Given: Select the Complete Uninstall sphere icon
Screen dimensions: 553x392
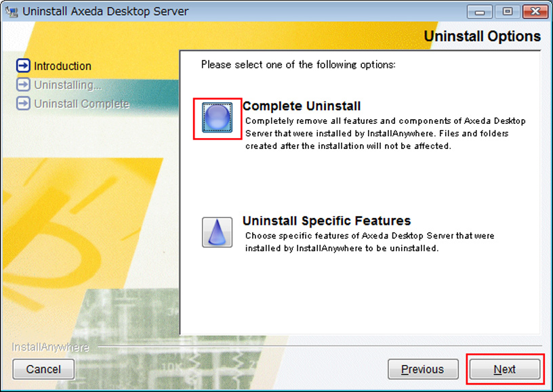Looking at the screenshot, I should click(217, 117).
